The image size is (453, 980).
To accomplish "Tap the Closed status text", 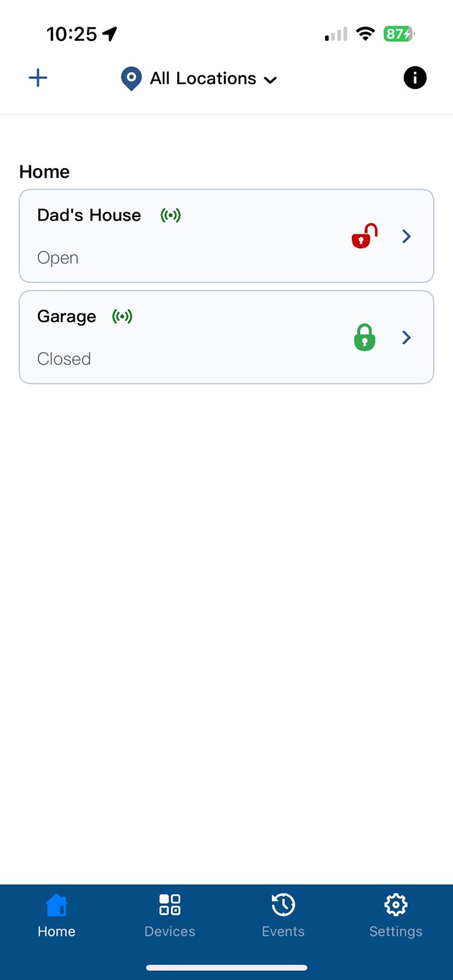I will tap(64, 359).
